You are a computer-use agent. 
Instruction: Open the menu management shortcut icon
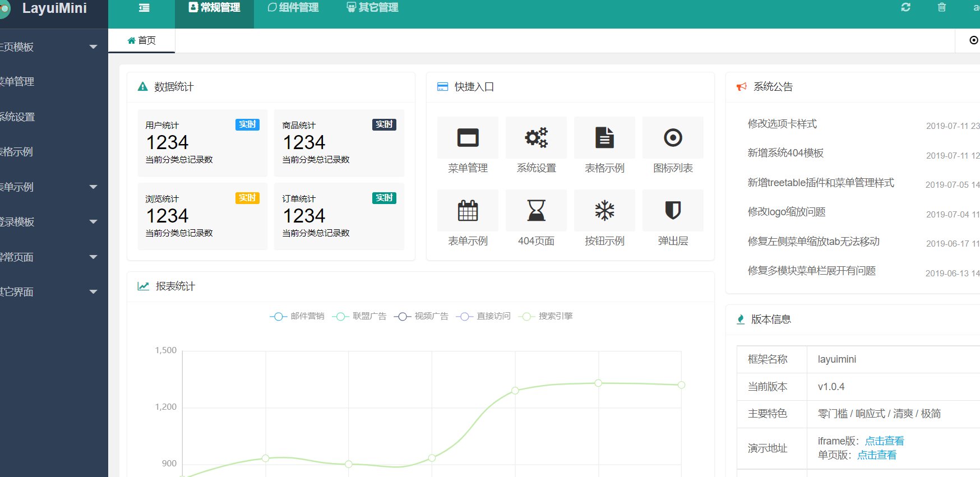coord(468,138)
